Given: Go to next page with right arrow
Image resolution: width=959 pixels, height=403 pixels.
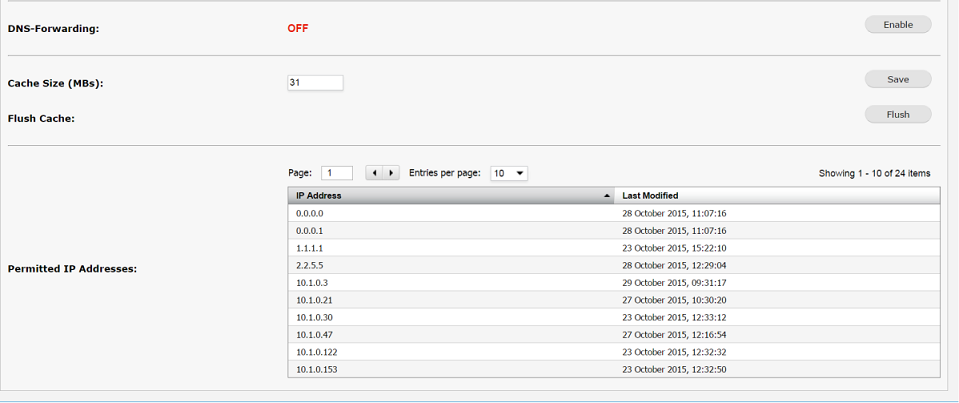Looking at the screenshot, I should pyautogui.click(x=391, y=173).
